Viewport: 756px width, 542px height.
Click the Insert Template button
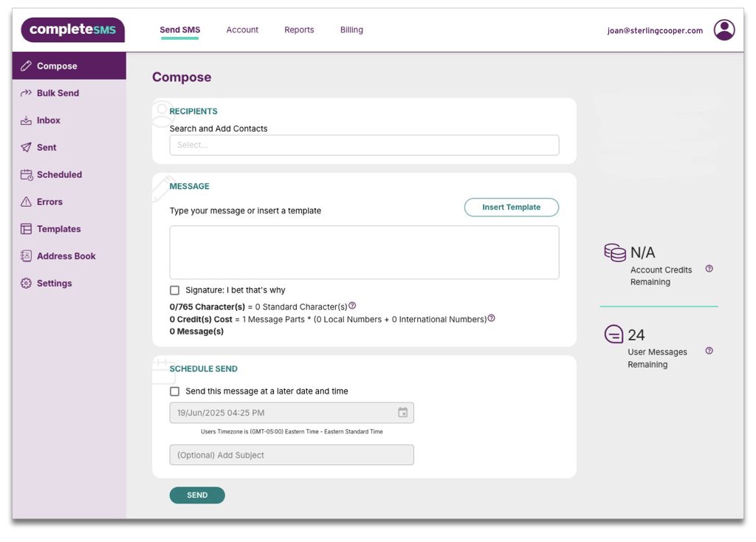tap(511, 207)
